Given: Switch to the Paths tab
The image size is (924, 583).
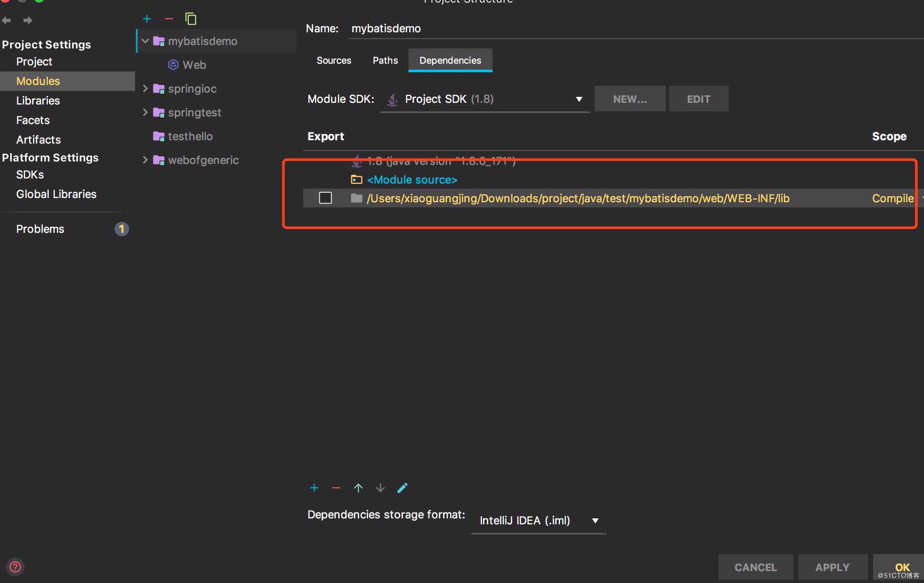Looking at the screenshot, I should tap(385, 60).
